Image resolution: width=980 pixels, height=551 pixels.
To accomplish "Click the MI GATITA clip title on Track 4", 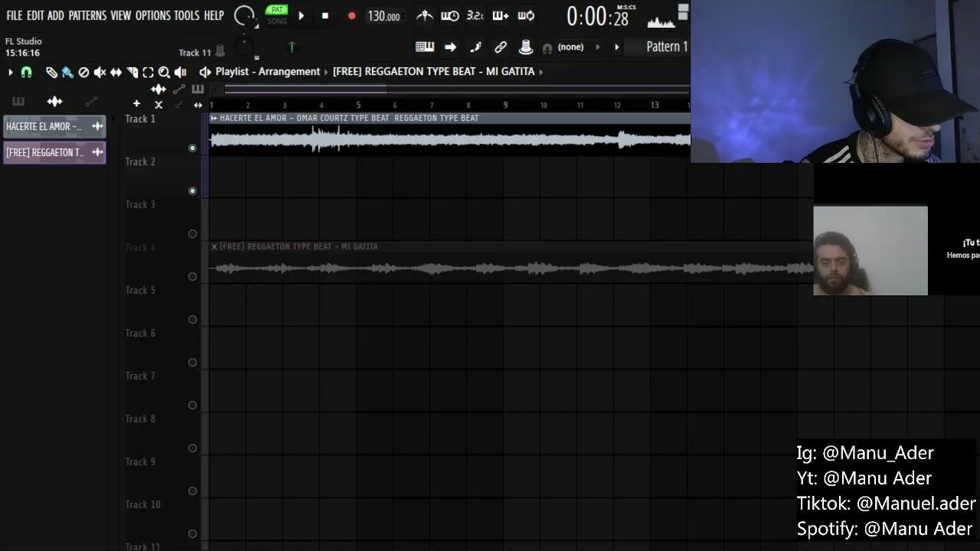I will coord(299,246).
